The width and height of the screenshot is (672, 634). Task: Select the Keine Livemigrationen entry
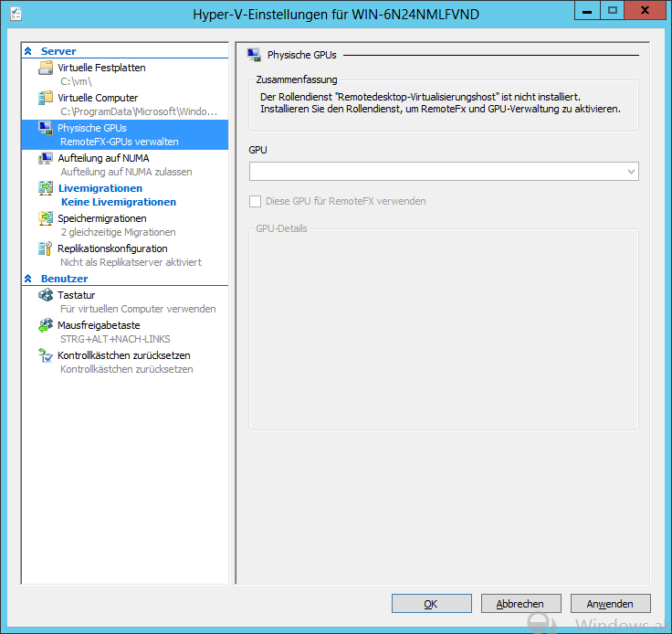click(118, 202)
